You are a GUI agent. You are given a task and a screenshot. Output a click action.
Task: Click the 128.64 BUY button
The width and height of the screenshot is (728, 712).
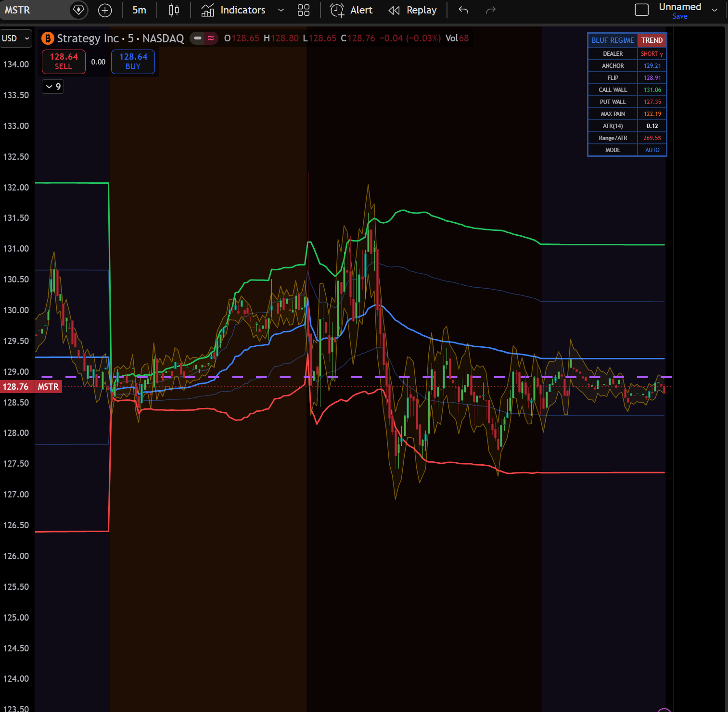click(133, 62)
